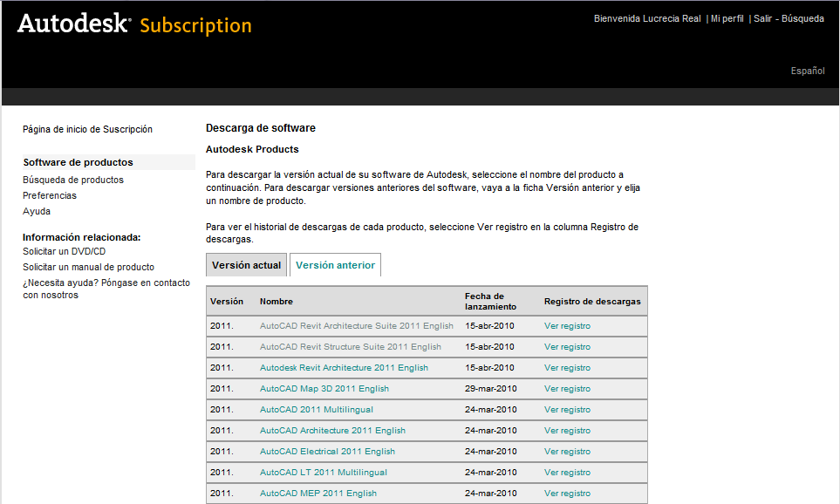The height and width of the screenshot is (504, 840).
Task: Download AutoCAD LT 2011 Multilingual
Action: click(x=323, y=472)
